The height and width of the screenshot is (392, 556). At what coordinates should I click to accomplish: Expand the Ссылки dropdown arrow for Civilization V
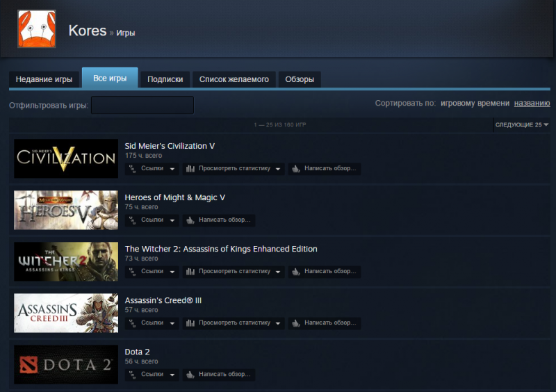172,169
